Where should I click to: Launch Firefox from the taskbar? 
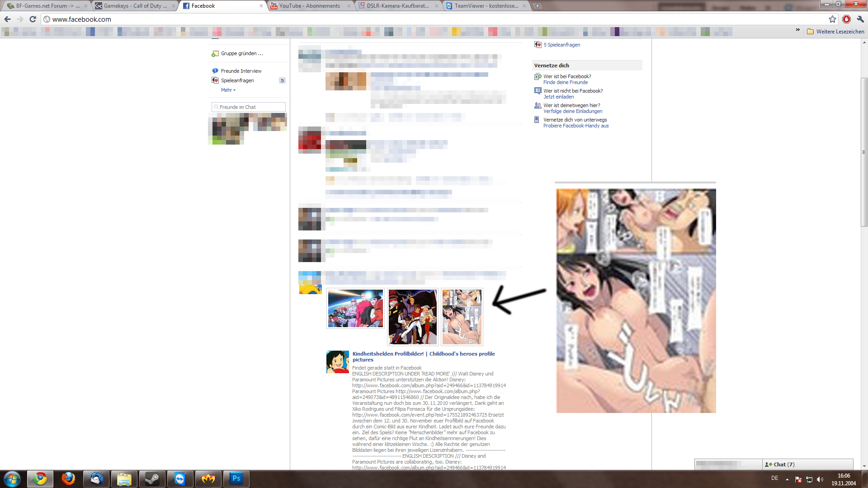tap(68, 479)
